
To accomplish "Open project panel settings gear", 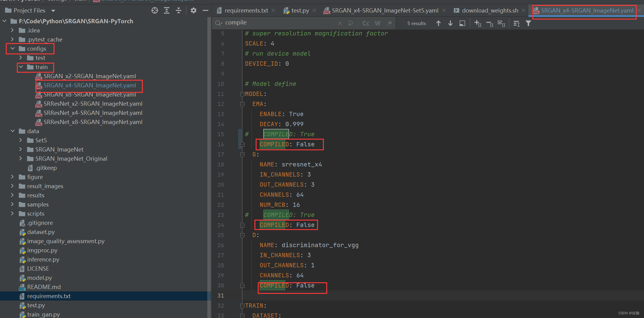I will click(193, 10).
